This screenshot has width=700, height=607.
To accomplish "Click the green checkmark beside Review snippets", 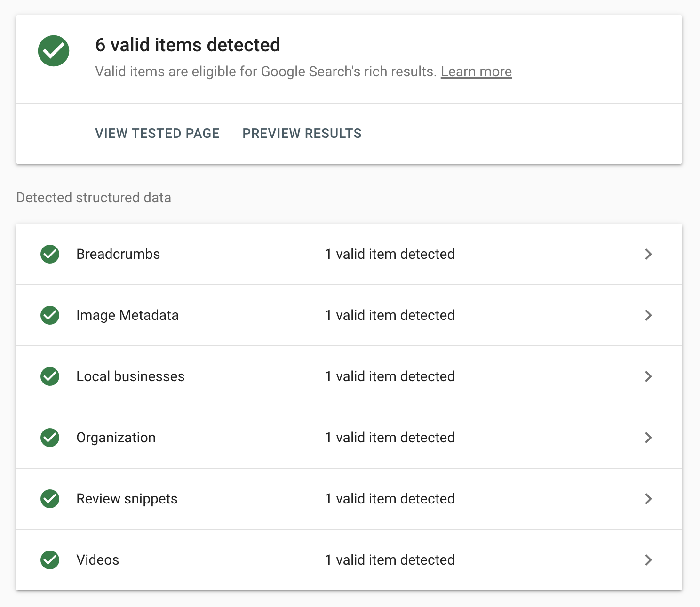I will (50, 499).
